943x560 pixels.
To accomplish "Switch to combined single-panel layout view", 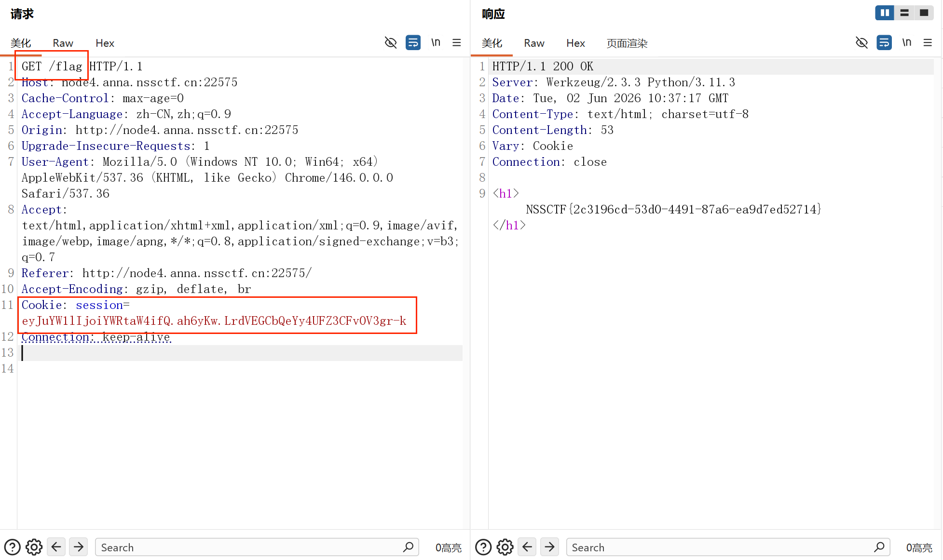I will coord(924,13).
